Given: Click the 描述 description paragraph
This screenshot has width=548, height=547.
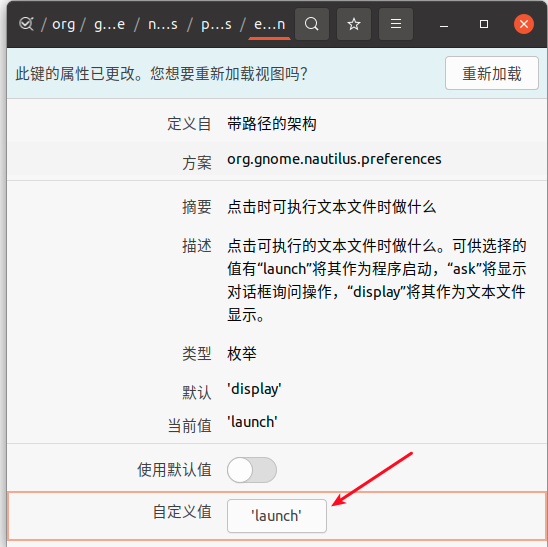Looking at the screenshot, I should point(376,280).
